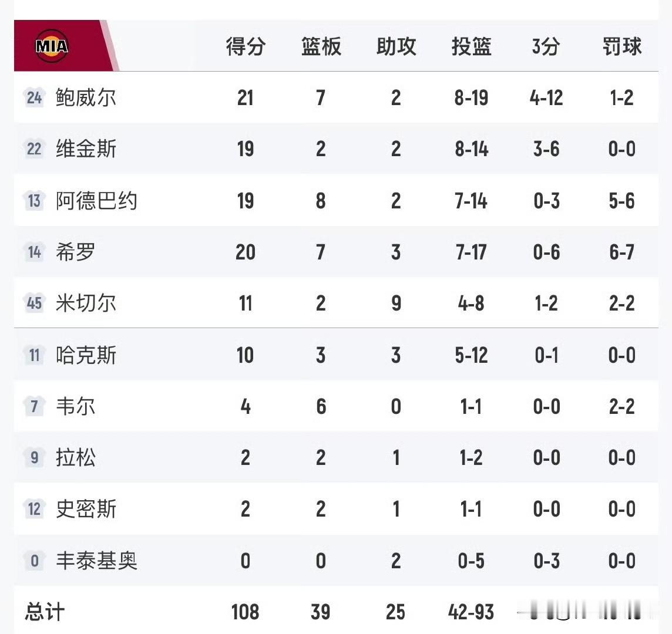Click the MIA Miami Heat team logo
This screenshot has height=634, width=672.
coord(52,46)
